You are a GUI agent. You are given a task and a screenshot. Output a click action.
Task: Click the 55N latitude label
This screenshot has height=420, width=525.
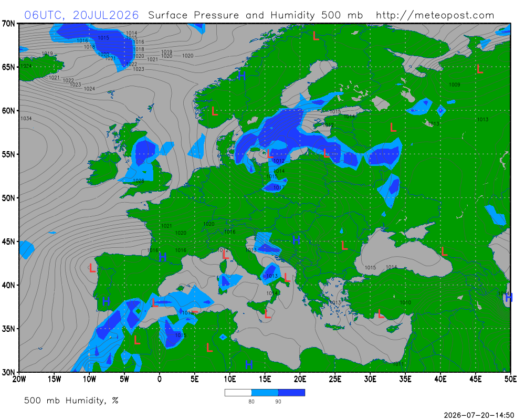click(8, 154)
